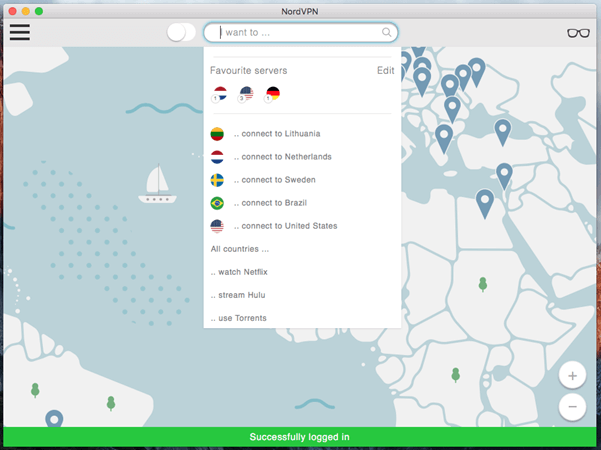Select use Torrents option
This screenshot has width=601, height=450.
tap(238, 318)
